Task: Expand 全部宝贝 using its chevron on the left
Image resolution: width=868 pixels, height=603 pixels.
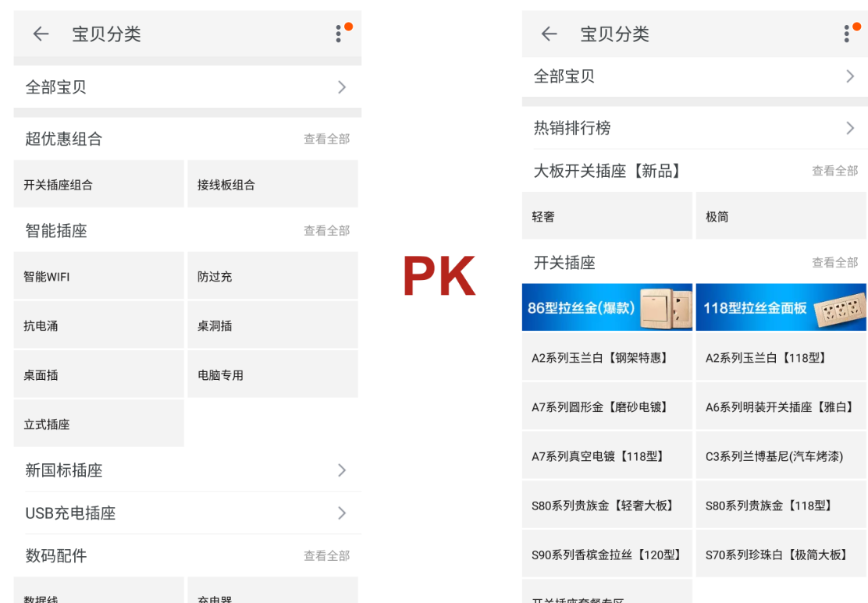Action: [x=341, y=87]
